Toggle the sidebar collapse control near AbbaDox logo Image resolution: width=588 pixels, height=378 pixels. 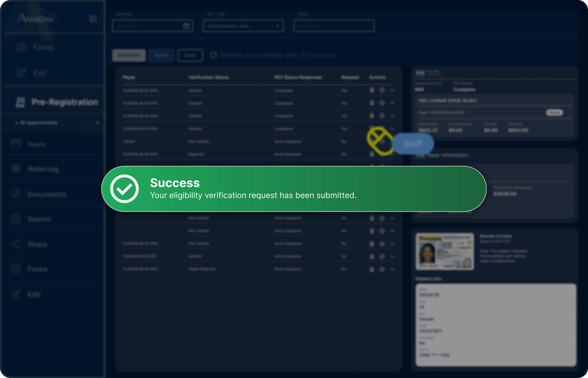pyautogui.click(x=92, y=19)
